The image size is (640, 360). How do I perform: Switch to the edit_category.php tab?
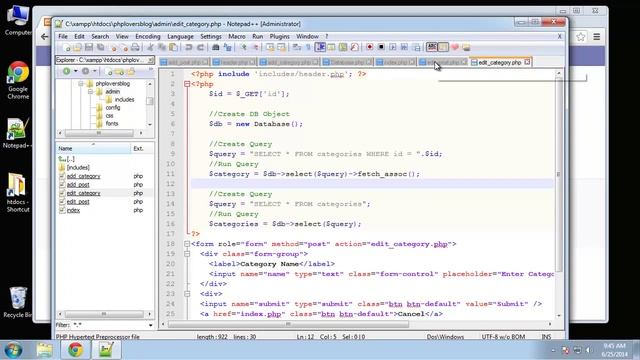coord(500,62)
